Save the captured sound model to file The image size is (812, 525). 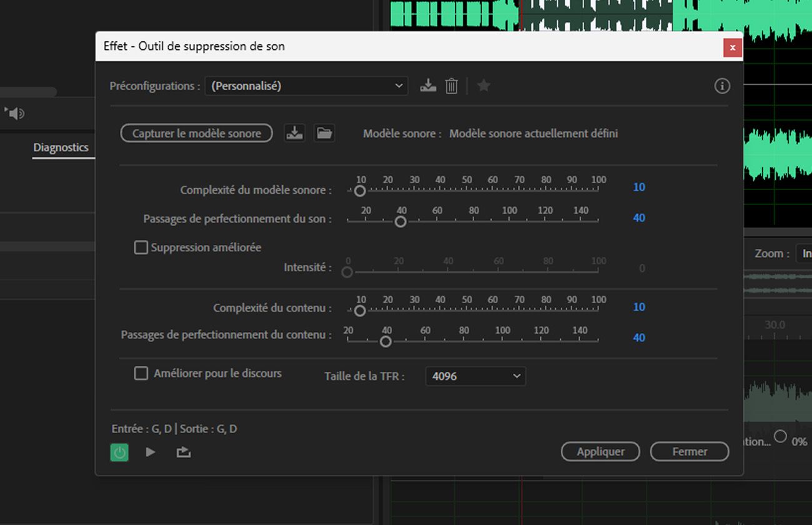pyautogui.click(x=294, y=132)
